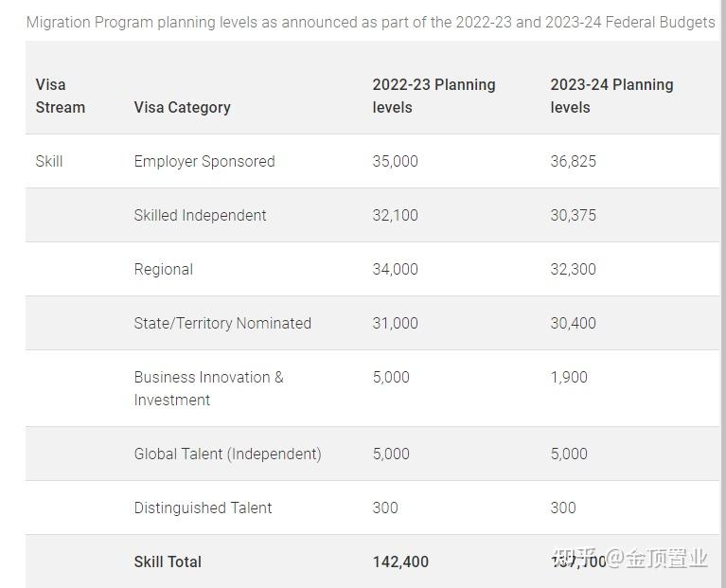
Task: Click the Visa Stream column header
Action: pos(61,96)
